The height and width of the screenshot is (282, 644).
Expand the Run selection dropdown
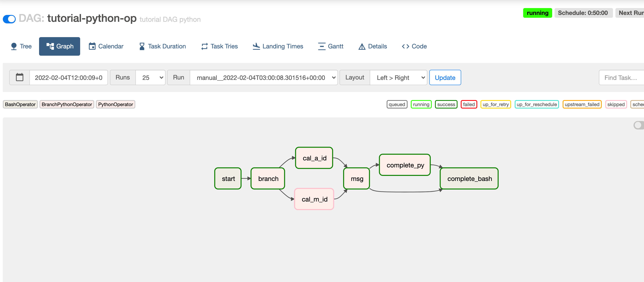pos(263,78)
